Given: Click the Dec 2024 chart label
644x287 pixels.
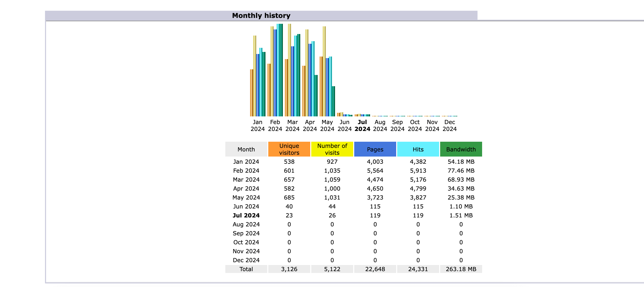Looking at the screenshot, I should coord(450,126).
